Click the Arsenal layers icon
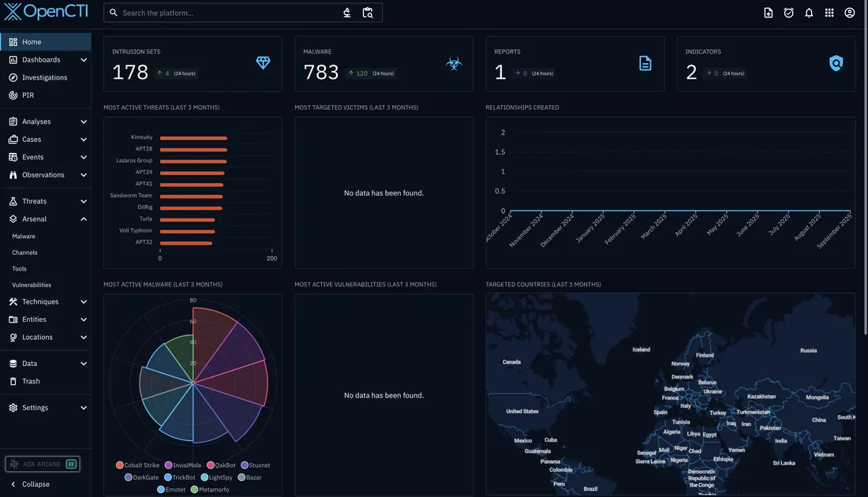Viewport: 868px width, 497px height. point(13,219)
